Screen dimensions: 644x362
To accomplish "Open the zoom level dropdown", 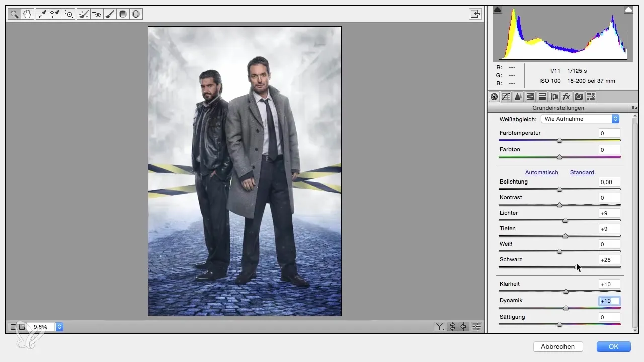I will click(x=60, y=327).
